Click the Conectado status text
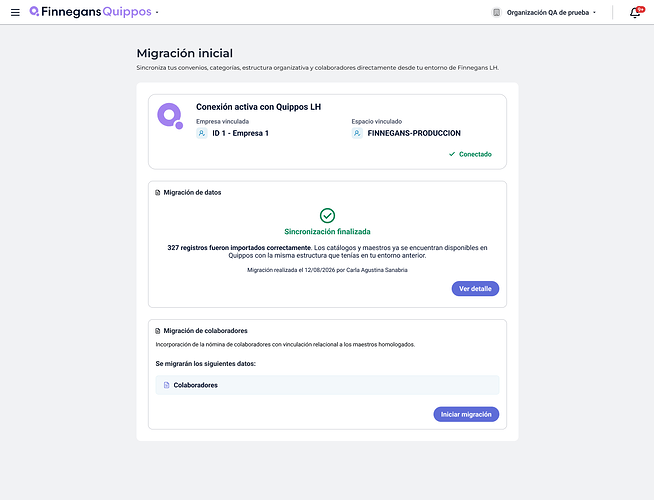 475,154
